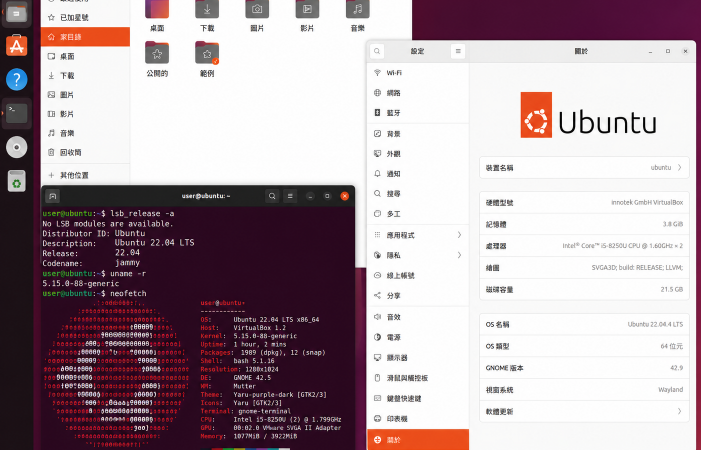The image size is (701, 450).
Task: Open 裝置名稱 row to rename device
Action: 584,168
